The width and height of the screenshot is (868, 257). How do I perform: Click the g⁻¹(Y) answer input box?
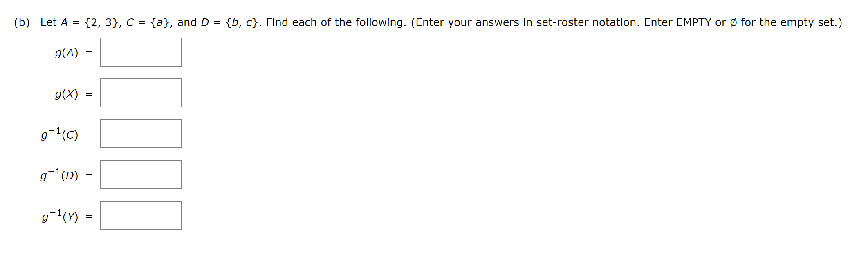pyautogui.click(x=140, y=216)
